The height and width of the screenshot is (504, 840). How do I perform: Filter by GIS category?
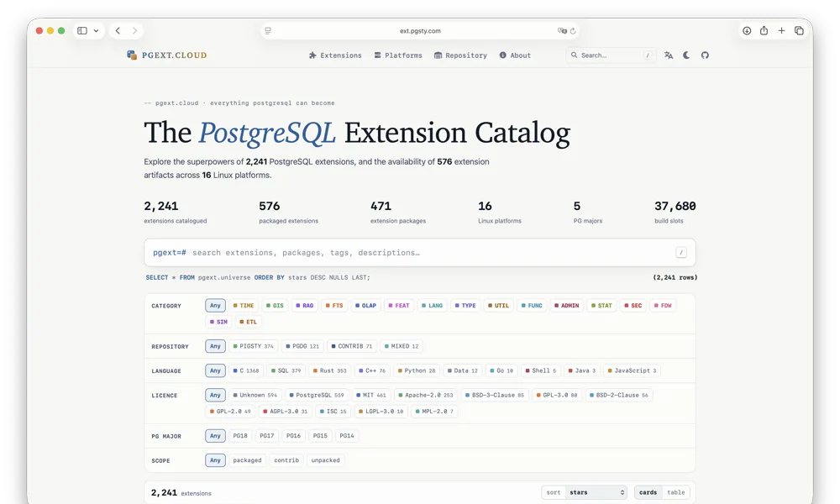[275, 305]
